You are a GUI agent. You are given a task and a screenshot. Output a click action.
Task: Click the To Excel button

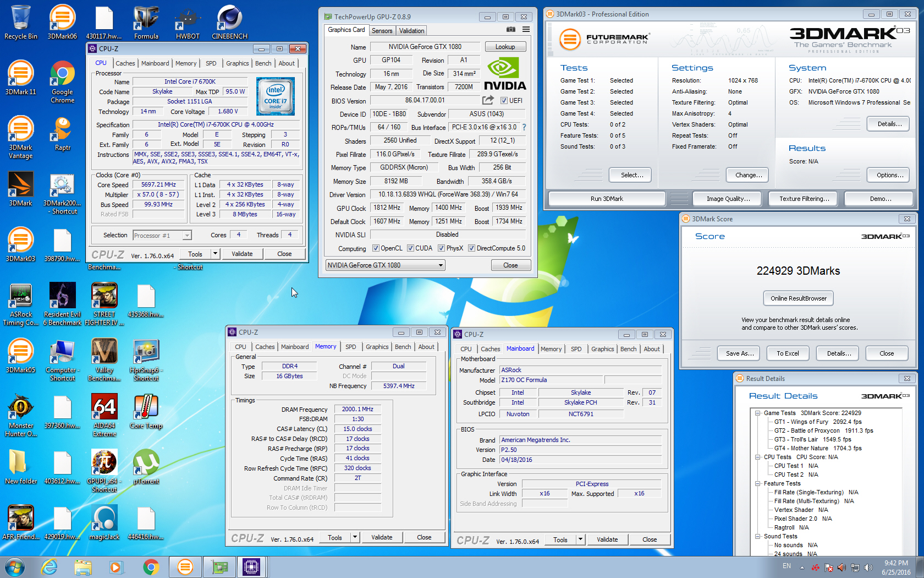pos(788,353)
